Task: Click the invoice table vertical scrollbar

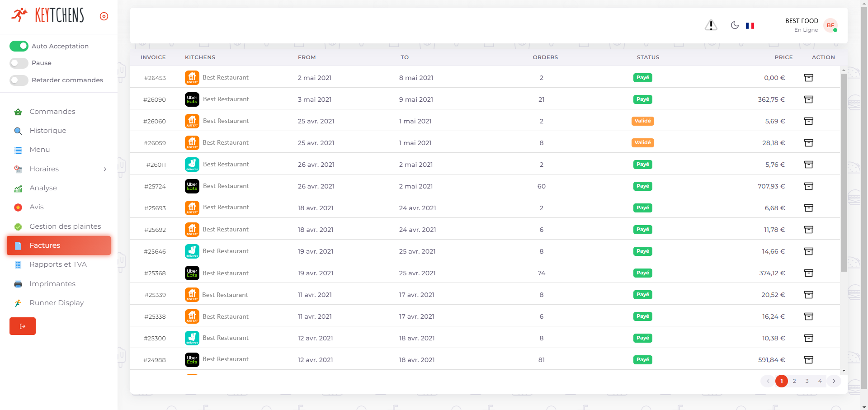Action: [x=844, y=172]
